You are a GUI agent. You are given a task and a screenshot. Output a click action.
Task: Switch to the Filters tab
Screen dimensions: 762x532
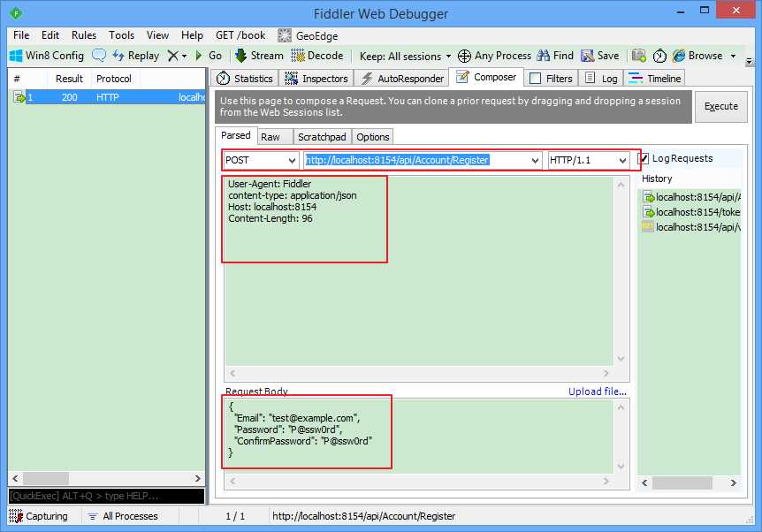click(551, 79)
